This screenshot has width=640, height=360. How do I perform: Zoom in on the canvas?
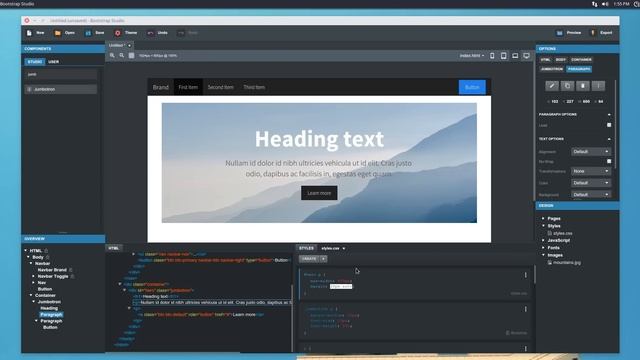click(112, 56)
